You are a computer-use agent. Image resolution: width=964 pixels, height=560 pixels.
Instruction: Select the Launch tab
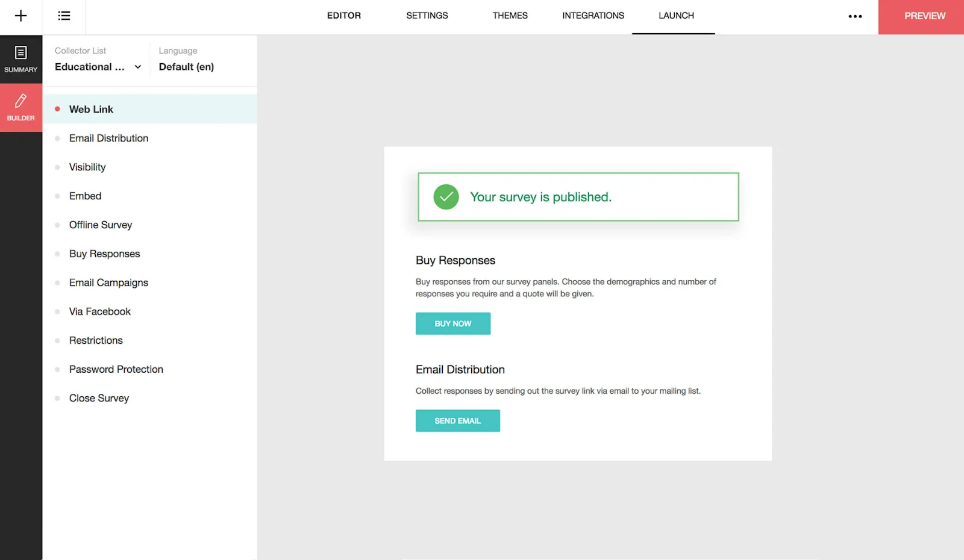[x=676, y=16]
